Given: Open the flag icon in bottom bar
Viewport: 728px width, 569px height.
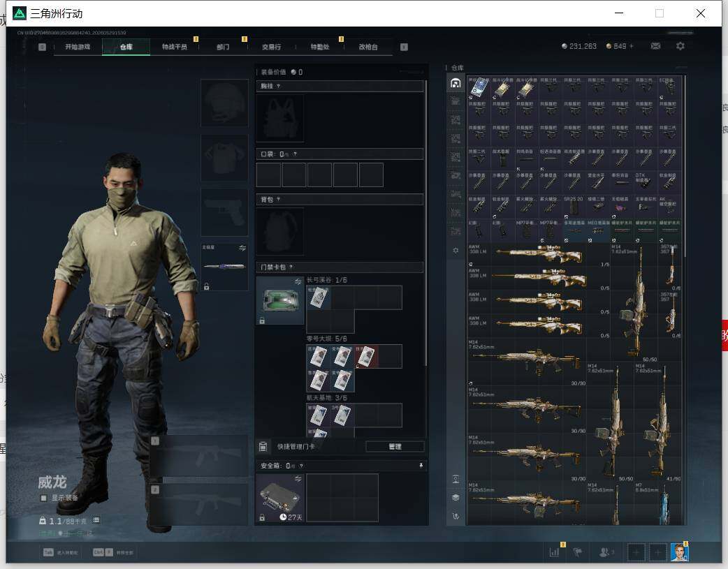Looking at the screenshot, I should click(578, 552).
